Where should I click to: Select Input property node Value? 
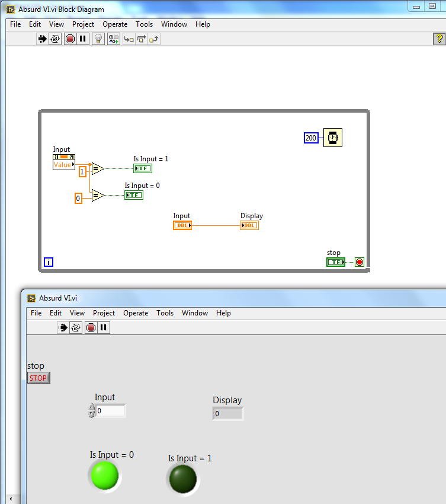click(x=64, y=165)
